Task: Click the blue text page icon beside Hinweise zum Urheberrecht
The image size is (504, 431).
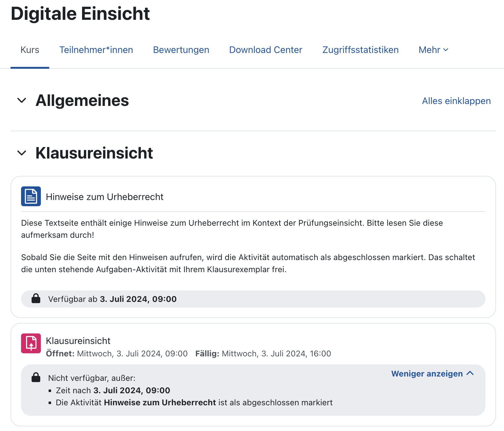Action: pyautogui.click(x=31, y=196)
